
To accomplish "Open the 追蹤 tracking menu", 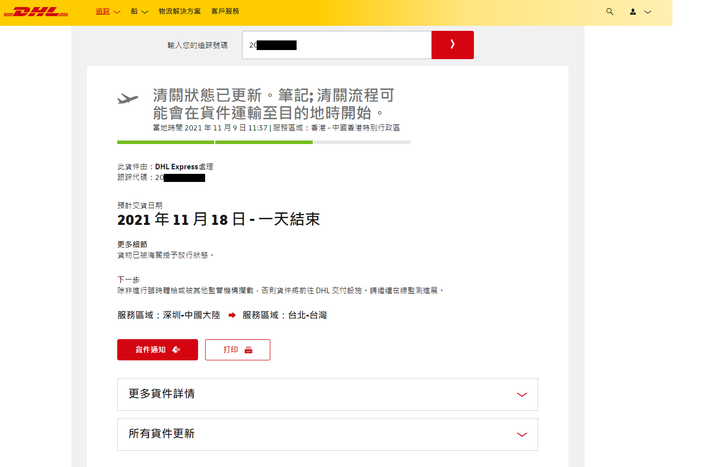I will point(108,11).
